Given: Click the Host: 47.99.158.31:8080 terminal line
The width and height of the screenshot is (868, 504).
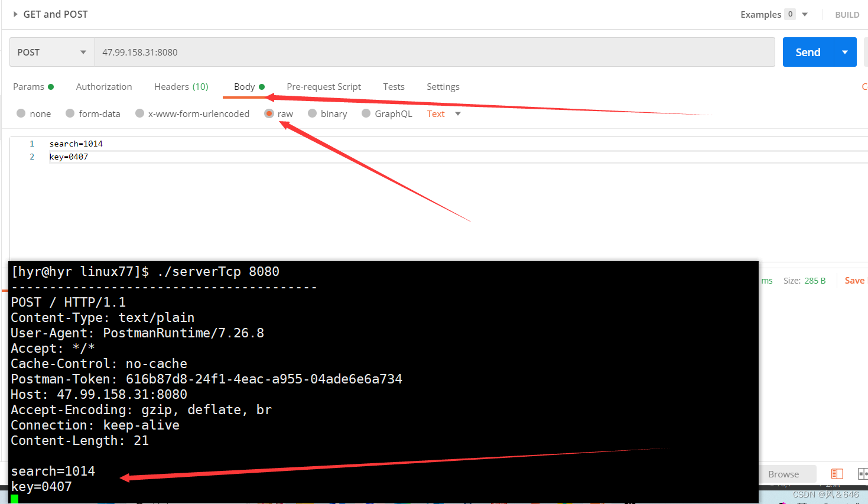Looking at the screenshot, I should (x=99, y=395).
